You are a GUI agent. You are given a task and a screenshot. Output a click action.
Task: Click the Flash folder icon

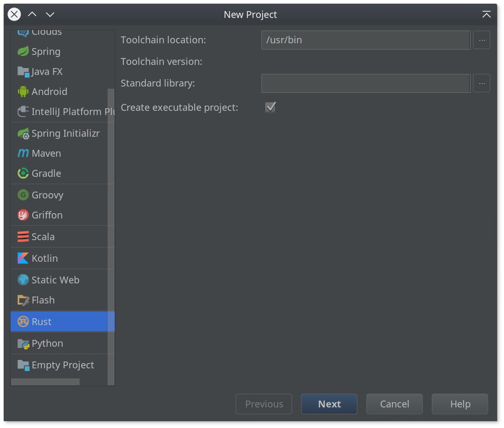pos(23,300)
